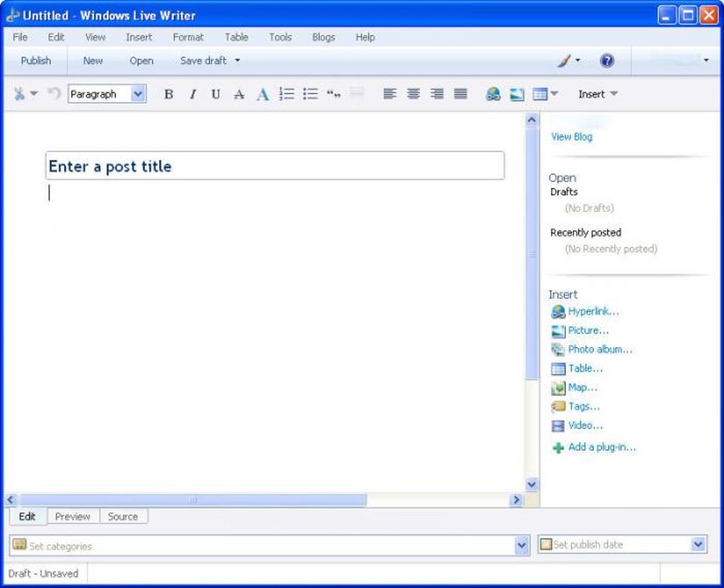
Task: Click the Save draft button
Action: (203, 60)
